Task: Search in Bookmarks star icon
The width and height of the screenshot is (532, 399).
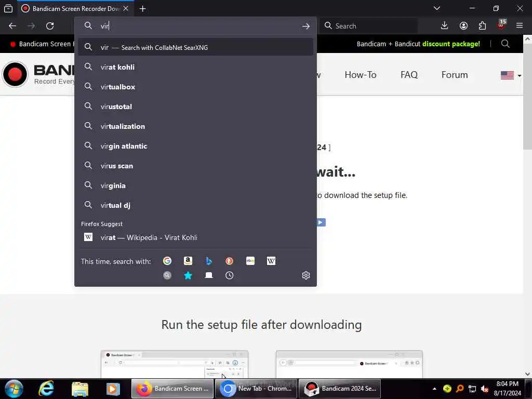Action: 188,275
